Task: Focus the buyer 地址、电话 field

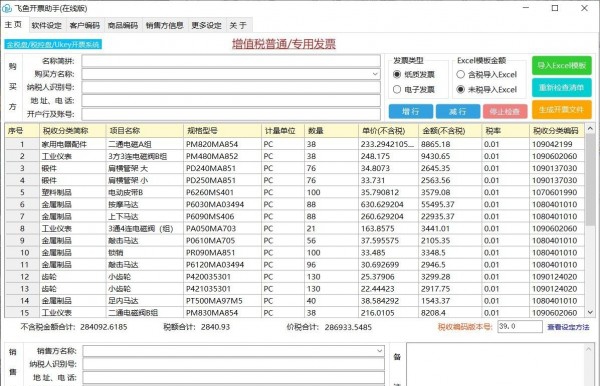Action: pyautogui.click(x=231, y=101)
